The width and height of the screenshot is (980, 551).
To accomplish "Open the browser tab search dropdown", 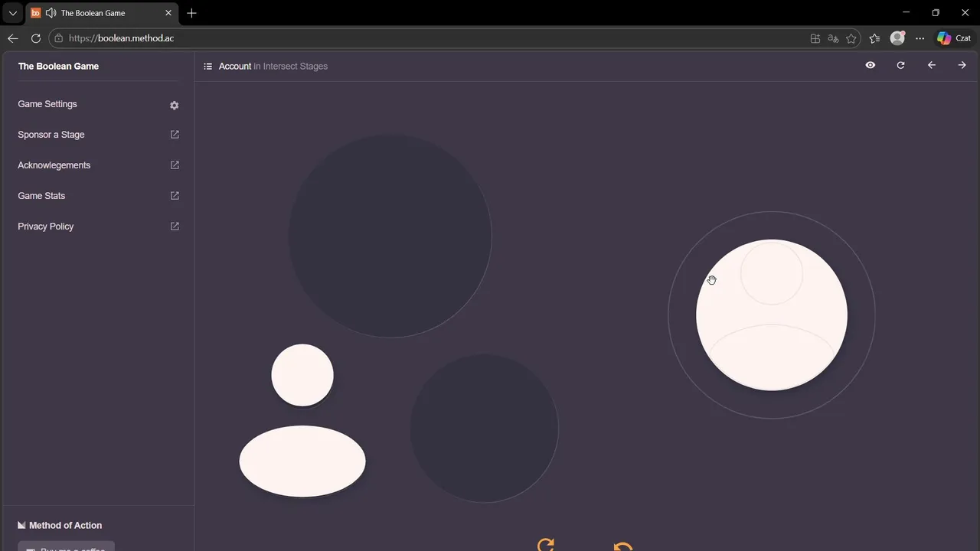I will (x=12, y=13).
